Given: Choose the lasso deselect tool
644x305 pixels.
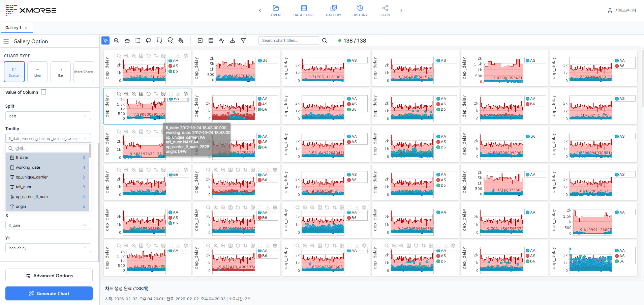Looking at the screenshot, I should (170, 40).
